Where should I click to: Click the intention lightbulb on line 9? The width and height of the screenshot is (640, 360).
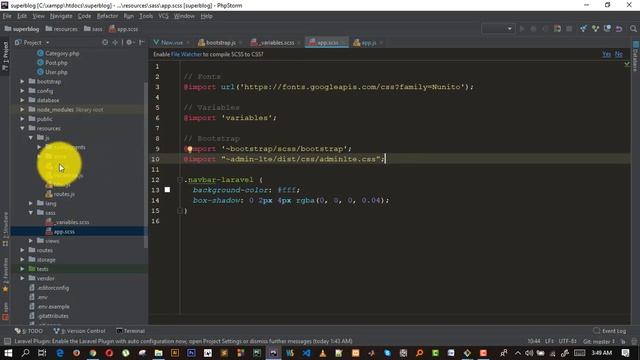click(189, 149)
